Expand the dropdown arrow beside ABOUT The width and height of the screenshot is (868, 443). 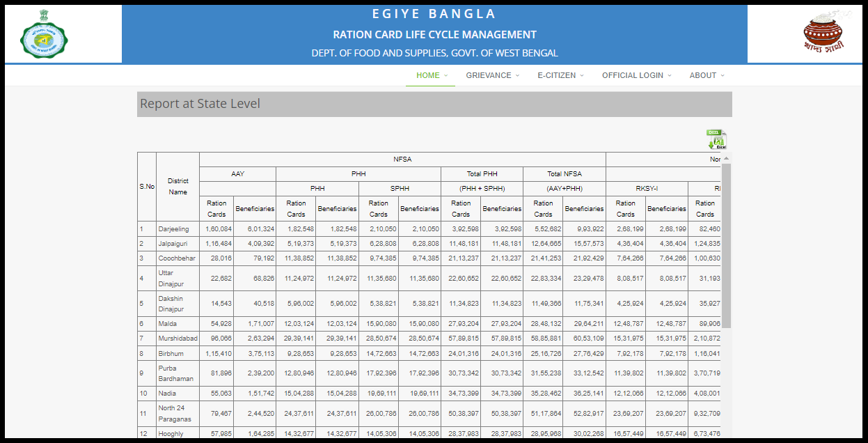[x=723, y=75]
